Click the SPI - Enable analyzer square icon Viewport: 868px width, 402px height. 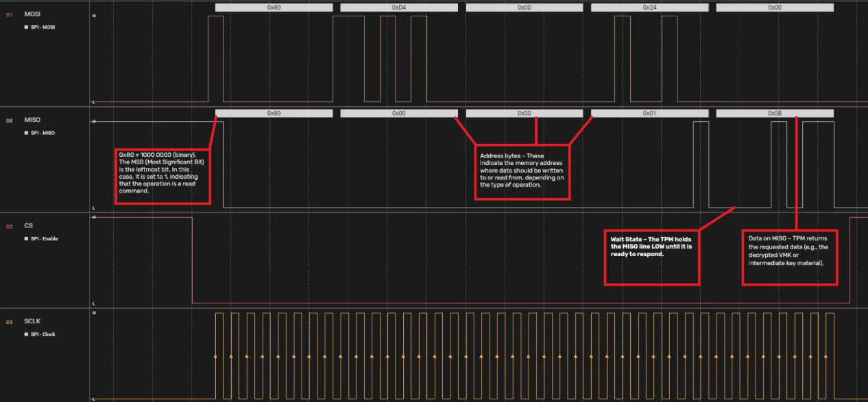point(26,238)
